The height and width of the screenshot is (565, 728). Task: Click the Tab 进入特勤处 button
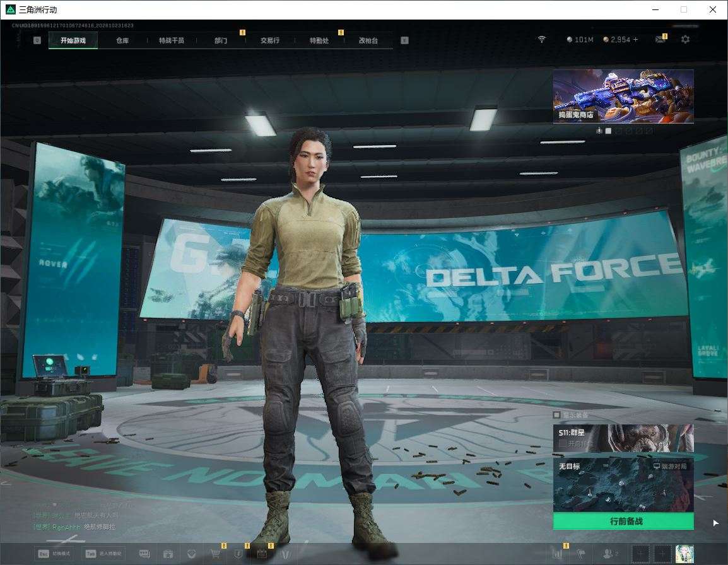(x=103, y=554)
